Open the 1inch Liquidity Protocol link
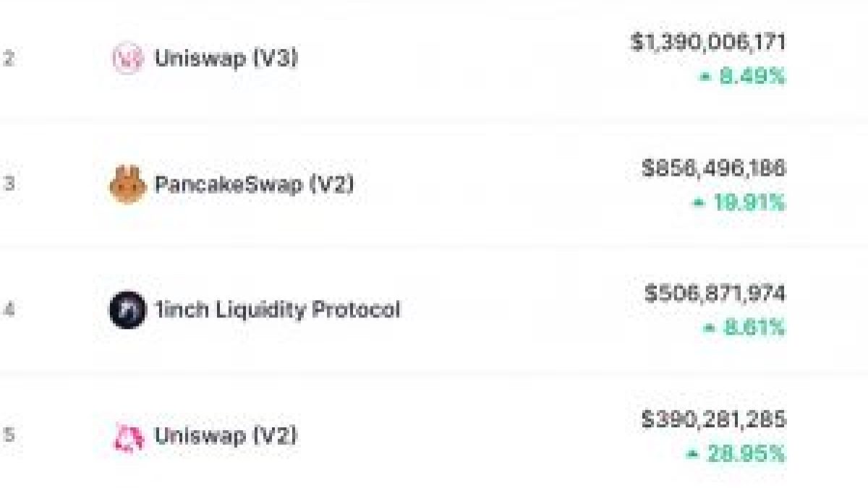The width and height of the screenshot is (868, 488). tap(278, 310)
